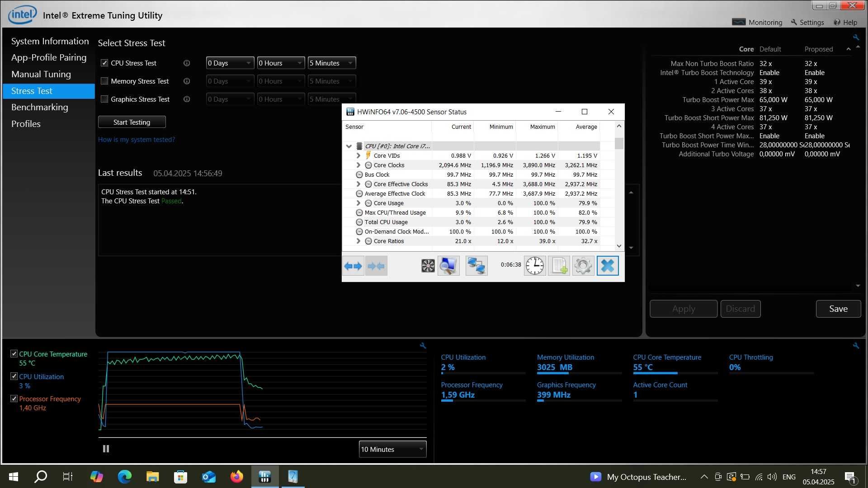Enable the Memory Stress Test checkbox

(x=104, y=81)
